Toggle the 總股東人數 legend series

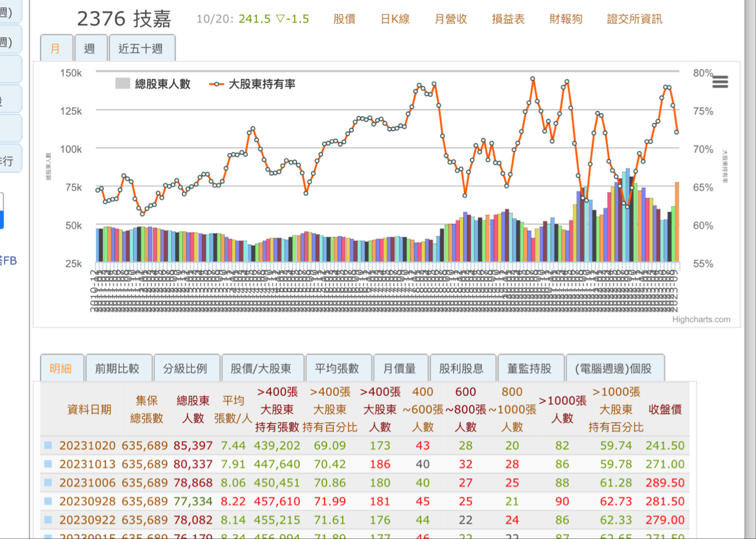(x=153, y=84)
